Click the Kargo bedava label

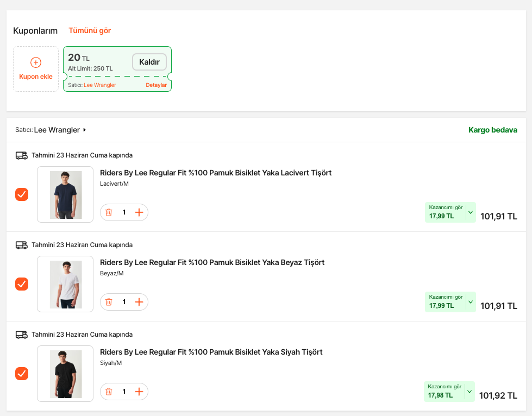[x=493, y=130]
